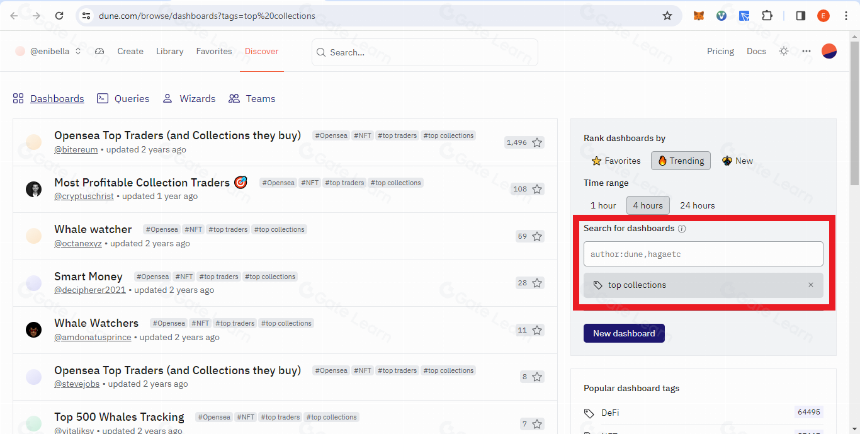Screen dimensions: 860x434
Task: Focus the Dune top Search field
Action: click(x=425, y=52)
